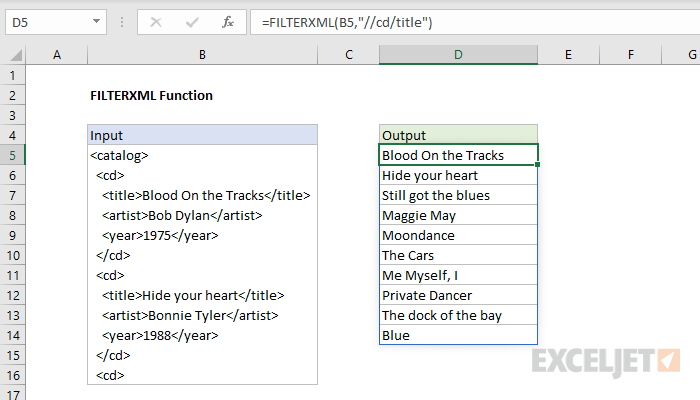Open the Insert Function fx dialog
Screen dimensions: 700x400
[228, 22]
